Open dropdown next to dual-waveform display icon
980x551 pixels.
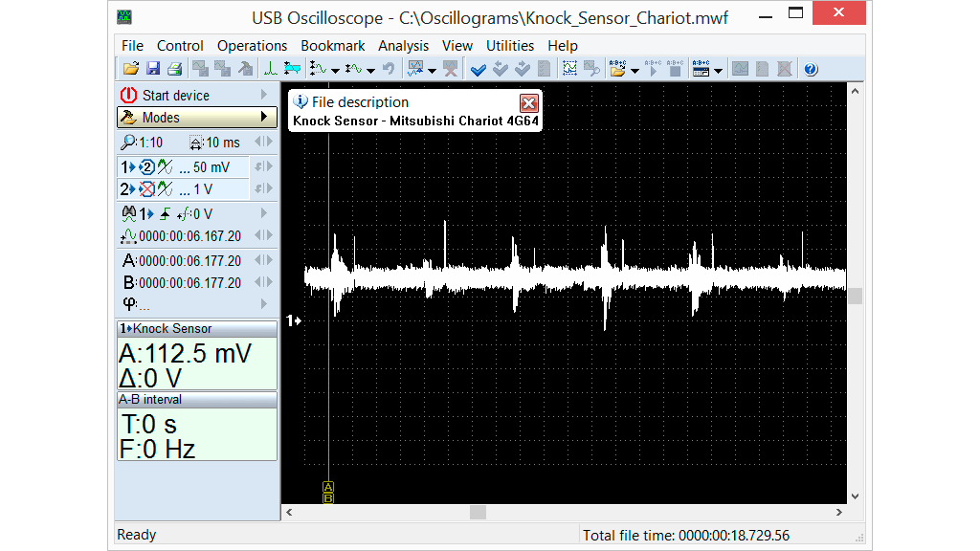coord(432,71)
